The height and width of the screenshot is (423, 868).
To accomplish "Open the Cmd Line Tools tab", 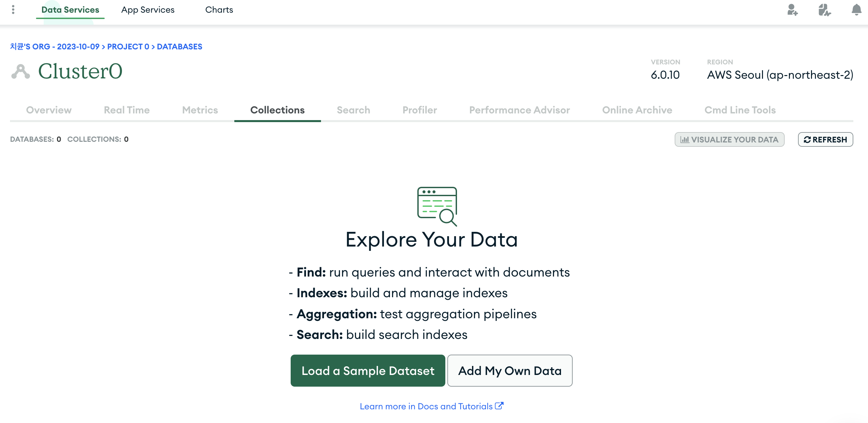I will click(x=740, y=110).
